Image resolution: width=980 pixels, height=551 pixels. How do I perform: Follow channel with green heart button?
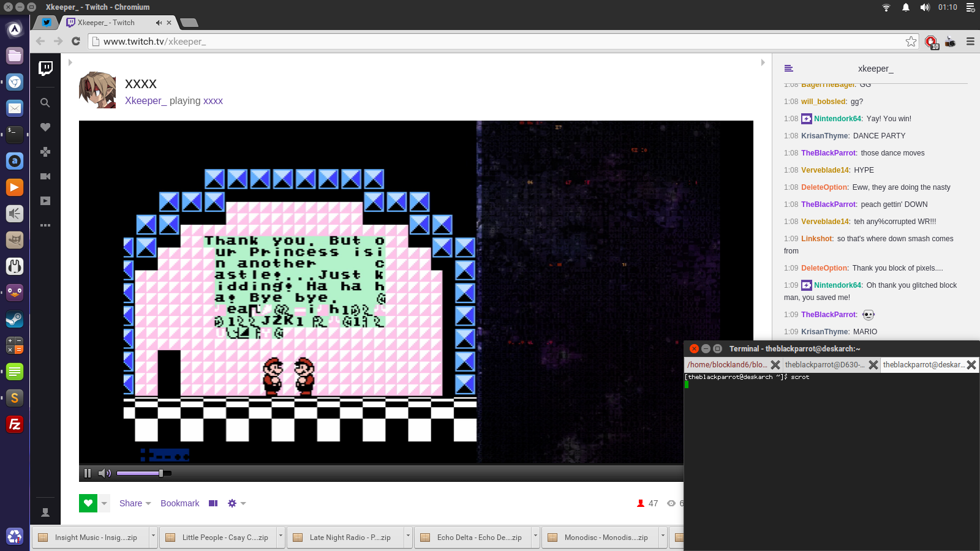pyautogui.click(x=88, y=503)
